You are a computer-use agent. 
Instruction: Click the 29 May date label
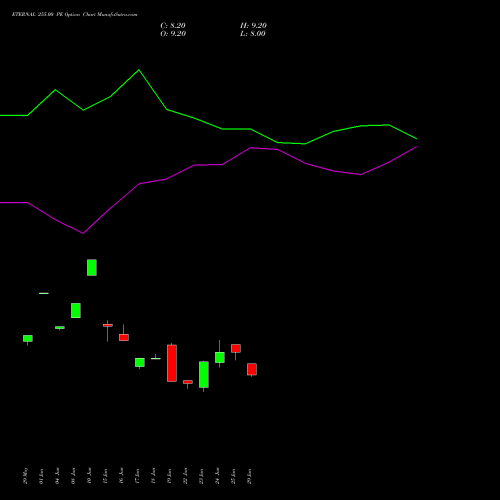coord(25,476)
